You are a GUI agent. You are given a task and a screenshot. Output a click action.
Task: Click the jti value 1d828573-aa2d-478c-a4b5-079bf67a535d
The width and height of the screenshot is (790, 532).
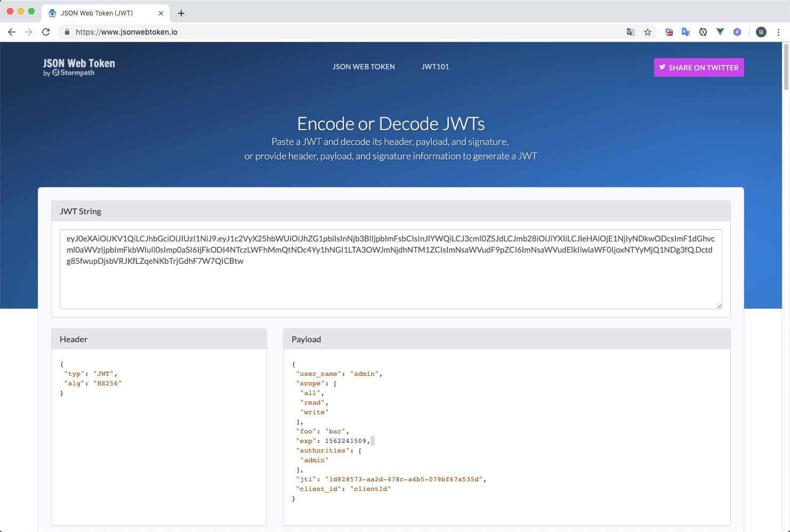coord(404,479)
